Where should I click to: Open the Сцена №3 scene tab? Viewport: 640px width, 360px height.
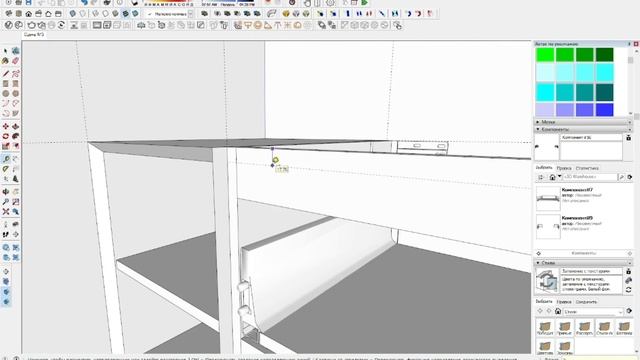[34, 35]
